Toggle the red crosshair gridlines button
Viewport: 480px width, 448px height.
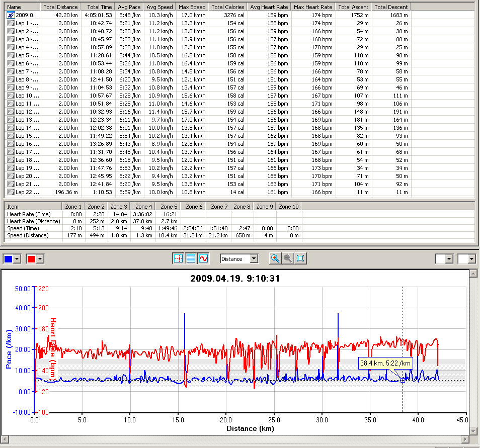(178, 258)
